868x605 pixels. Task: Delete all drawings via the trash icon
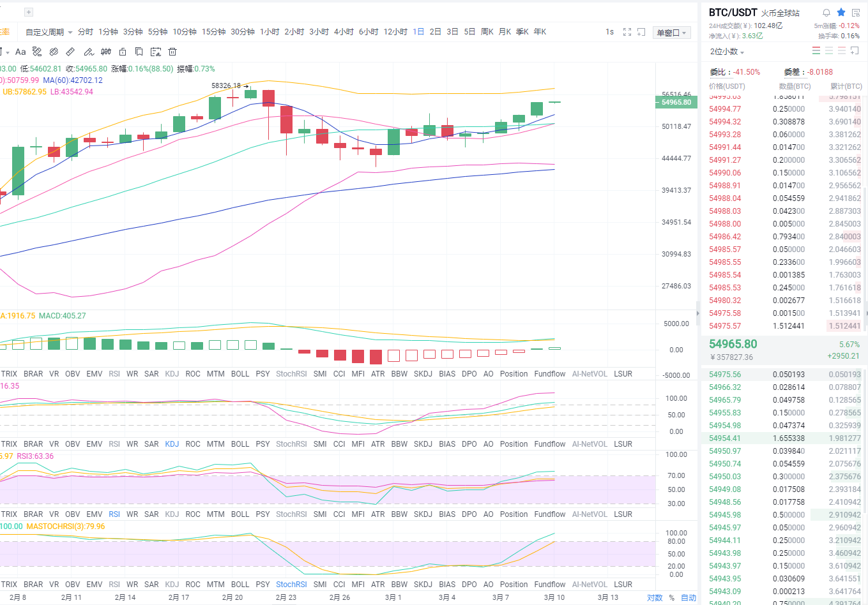172,52
